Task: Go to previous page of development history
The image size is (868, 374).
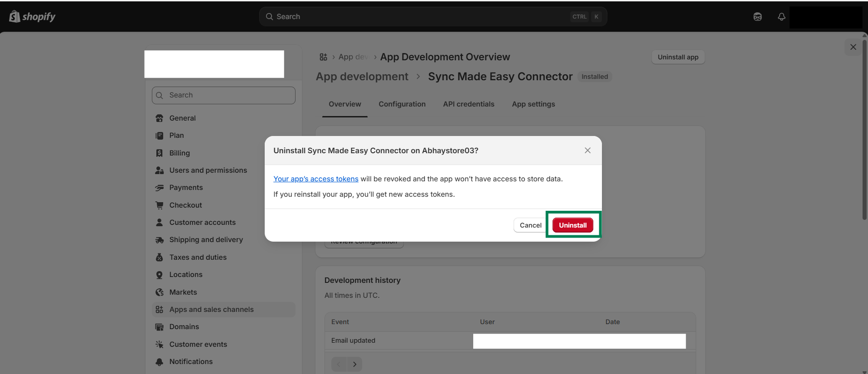Action: pos(339,364)
